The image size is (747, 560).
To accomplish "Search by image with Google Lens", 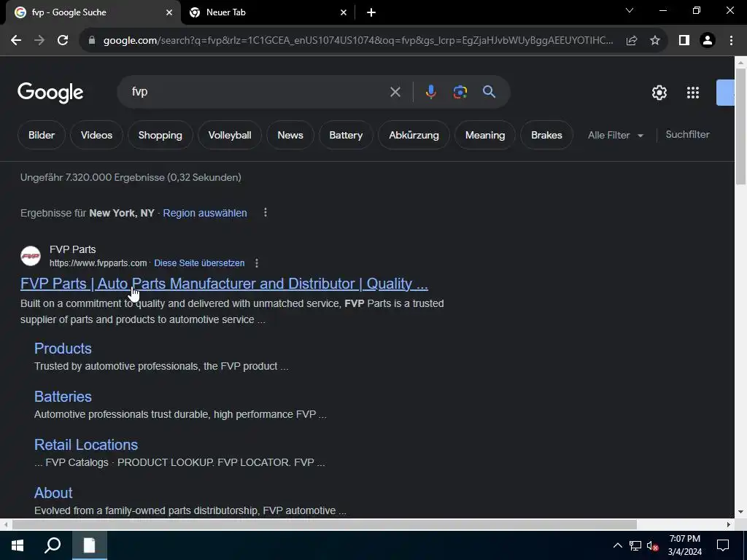I will coord(460,92).
